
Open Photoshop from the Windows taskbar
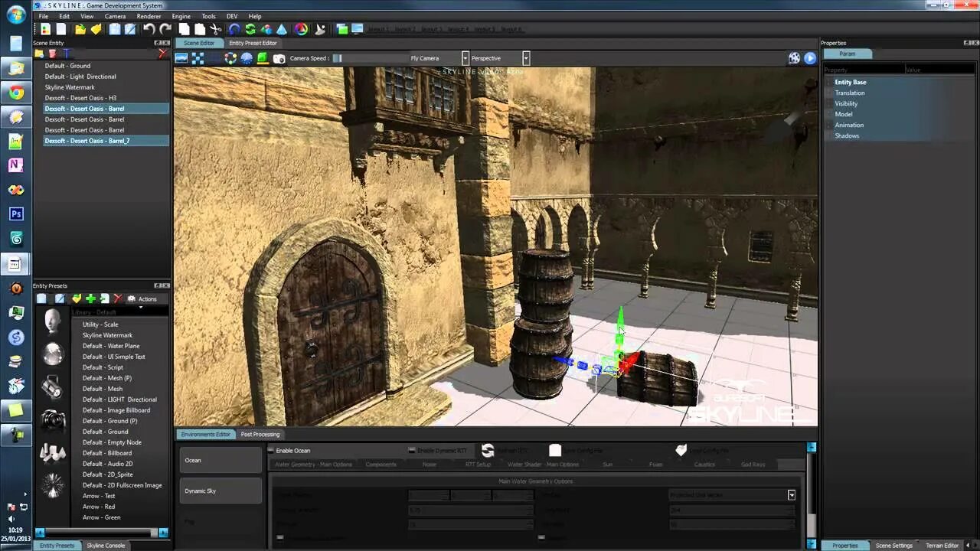[16, 214]
